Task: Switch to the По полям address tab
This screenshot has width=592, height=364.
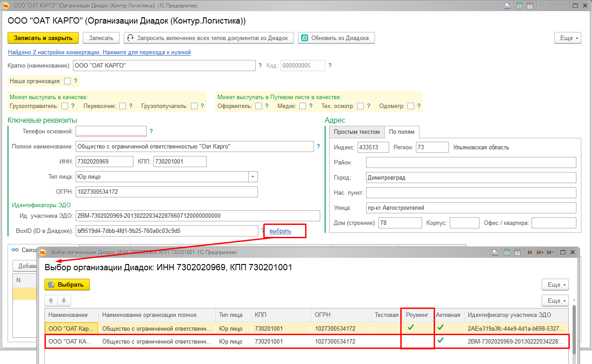Action: click(x=402, y=132)
